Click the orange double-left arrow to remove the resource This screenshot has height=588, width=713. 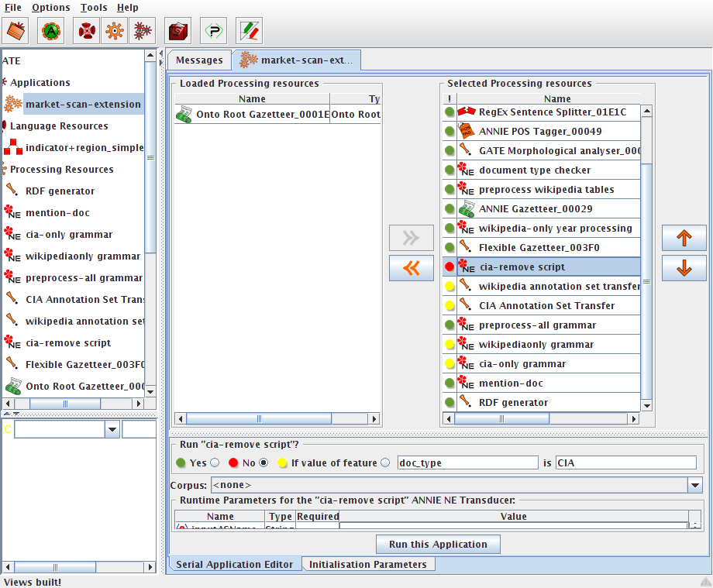411,268
